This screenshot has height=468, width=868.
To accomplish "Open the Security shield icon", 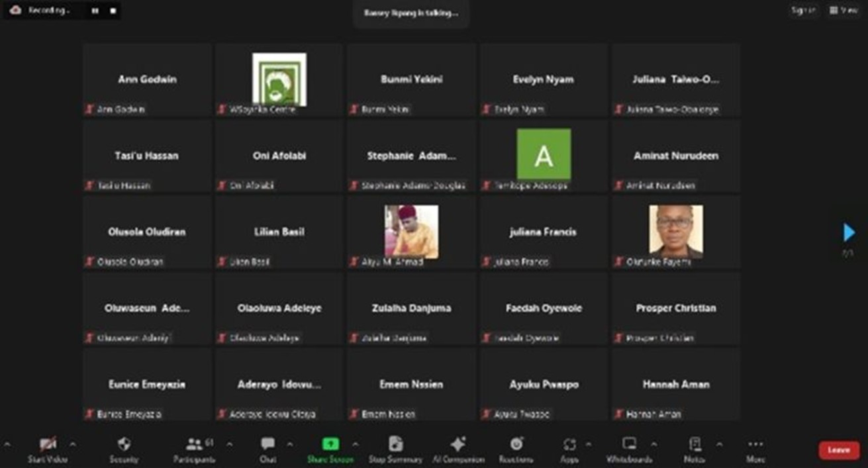I will tap(124, 445).
